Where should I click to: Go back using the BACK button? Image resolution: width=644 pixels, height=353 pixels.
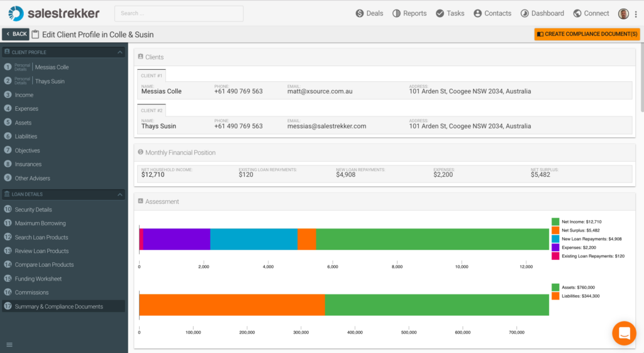click(x=16, y=34)
